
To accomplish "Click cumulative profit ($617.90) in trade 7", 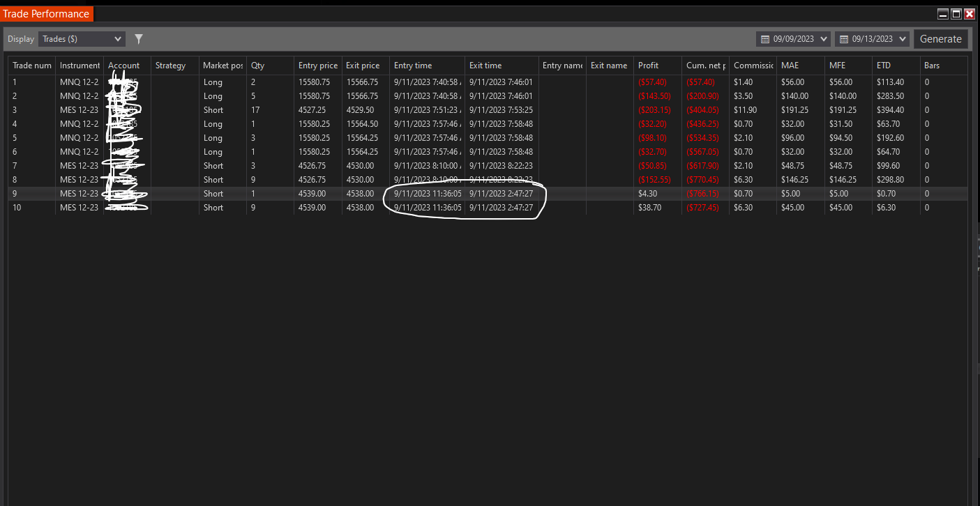I will point(702,166).
